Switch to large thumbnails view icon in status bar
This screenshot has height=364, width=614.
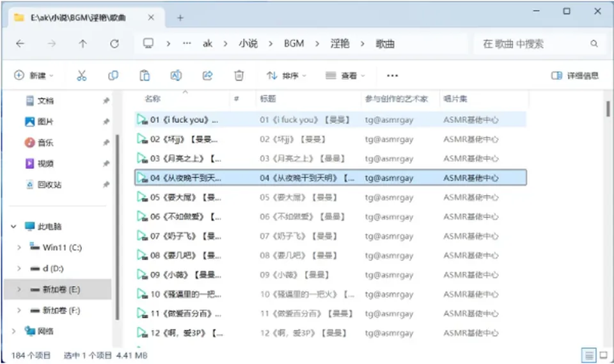coord(603,355)
